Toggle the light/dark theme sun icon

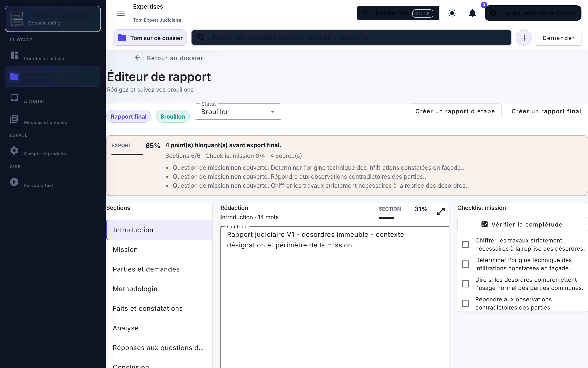point(452,13)
